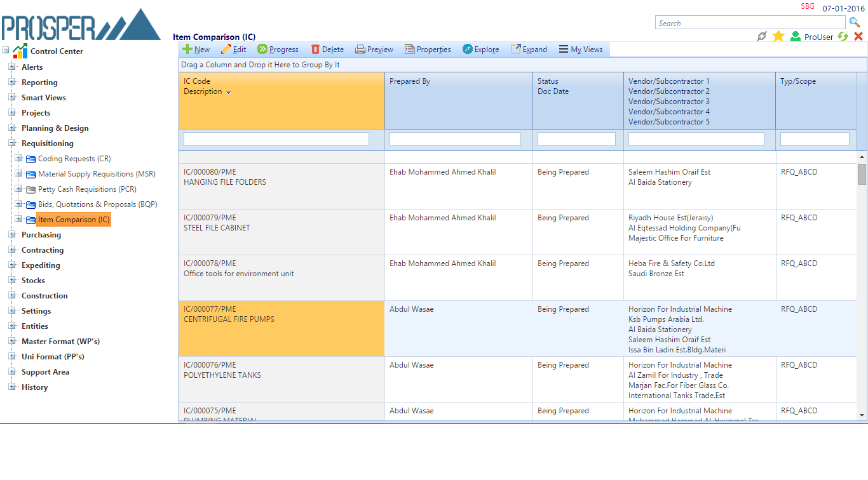Expand the Projects tree node
Image resolution: width=868 pixels, height=480 pixels.
coord(12,112)
